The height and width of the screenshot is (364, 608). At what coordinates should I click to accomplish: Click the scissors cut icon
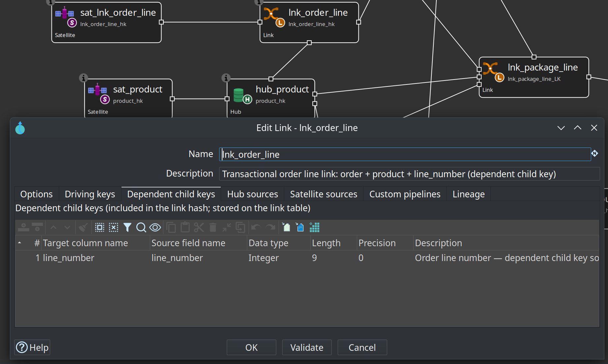point(199,227)
